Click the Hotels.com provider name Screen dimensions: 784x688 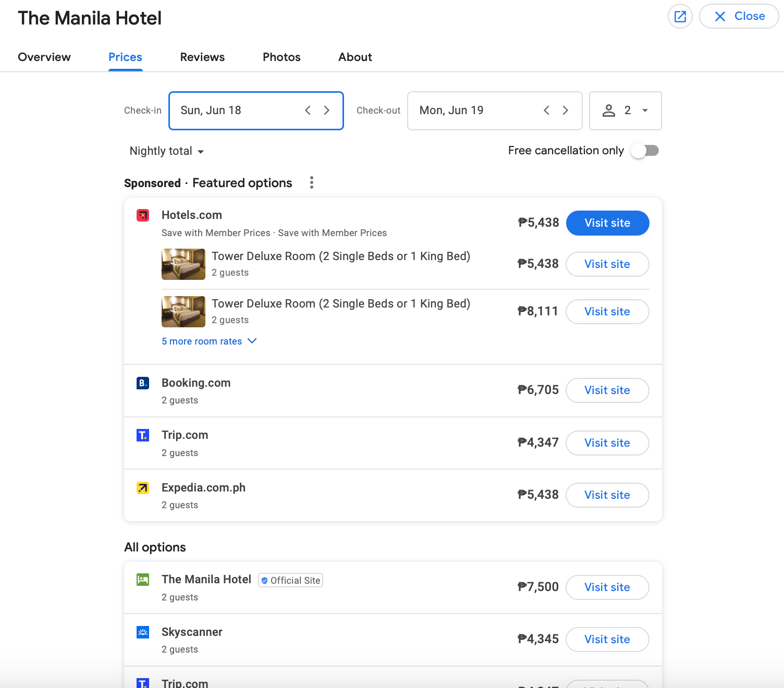click(x=192, y=215)
